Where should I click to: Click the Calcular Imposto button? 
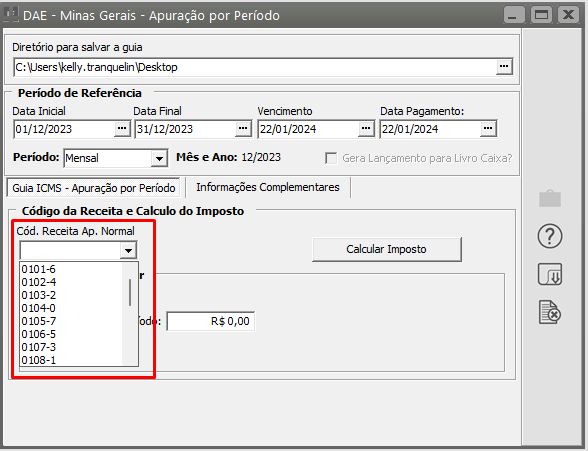[x=387, y=249]
